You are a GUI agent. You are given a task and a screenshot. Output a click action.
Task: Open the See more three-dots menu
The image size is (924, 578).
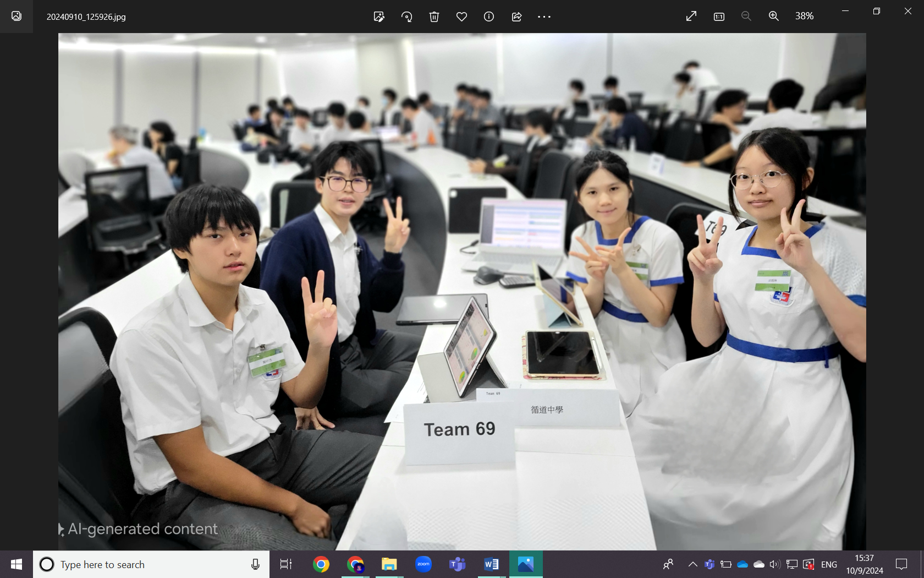[x=544, y=17]
